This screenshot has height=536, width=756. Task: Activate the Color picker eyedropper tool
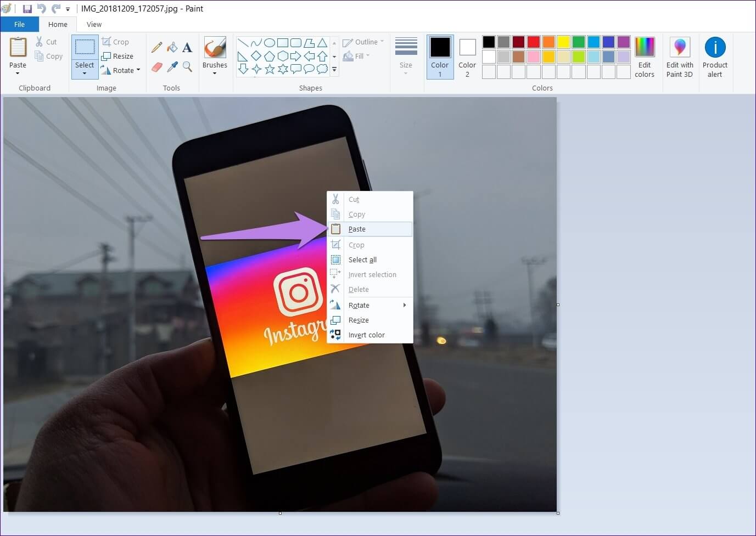(x=172, y=67)
